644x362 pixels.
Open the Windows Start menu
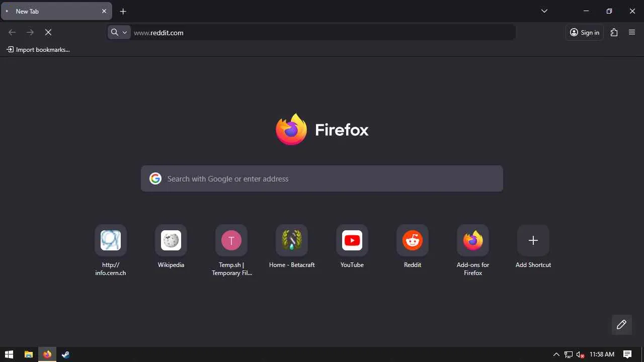point(9,354)
